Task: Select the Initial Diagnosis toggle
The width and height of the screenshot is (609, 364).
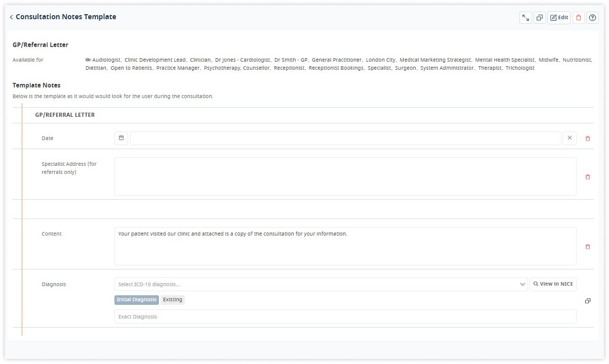Action: (x=136, y=299)
